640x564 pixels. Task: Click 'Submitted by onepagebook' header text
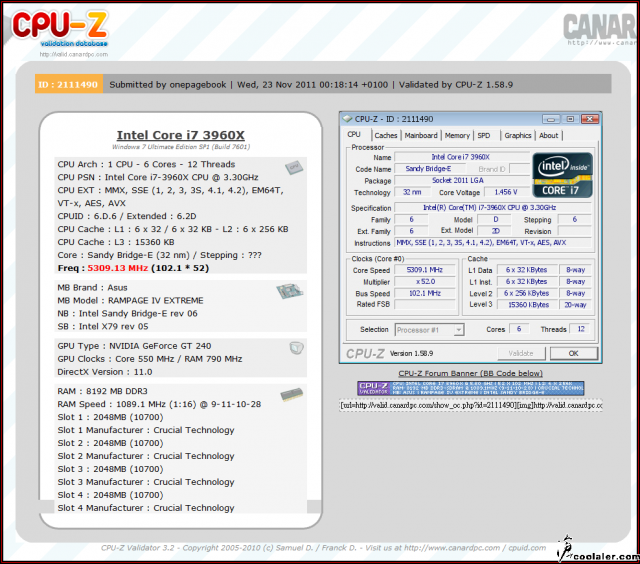tap(168, 85)
